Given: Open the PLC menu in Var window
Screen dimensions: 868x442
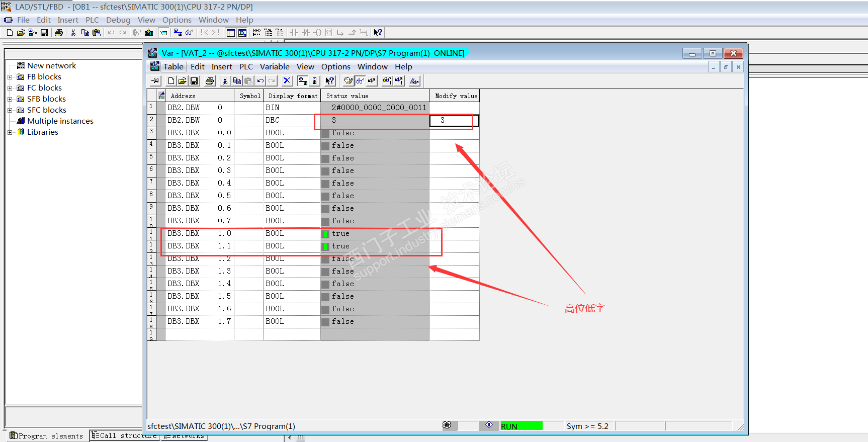Looking at the screenshot, I should click(246, 67).
